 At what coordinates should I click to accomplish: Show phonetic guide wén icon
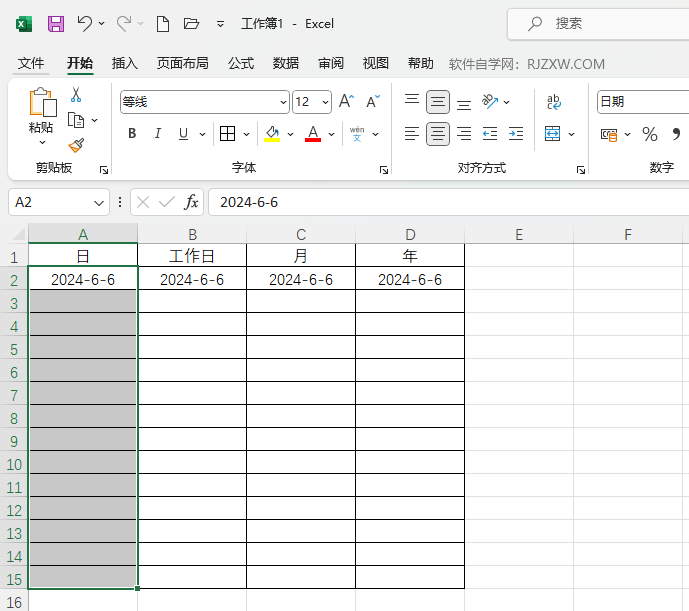click(x=357, y=134)
